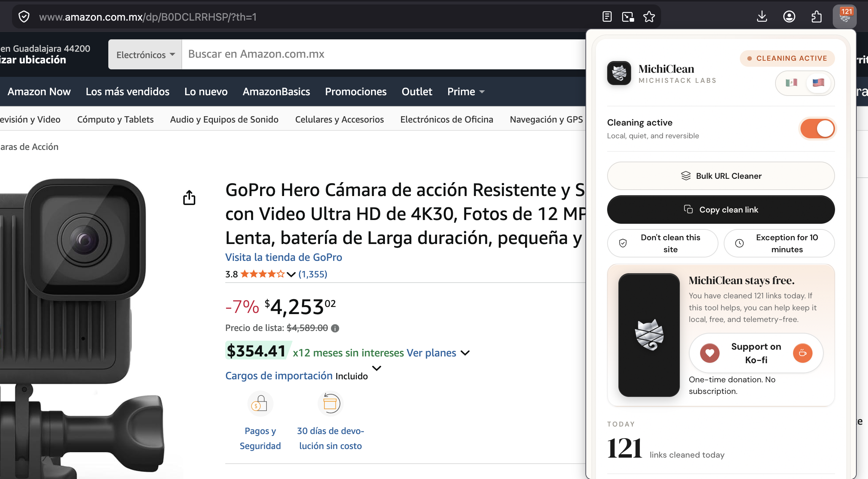This screenshot has width=868, height=479.
Task: Click Cargos de importación link
Action: tap(279, 376)
